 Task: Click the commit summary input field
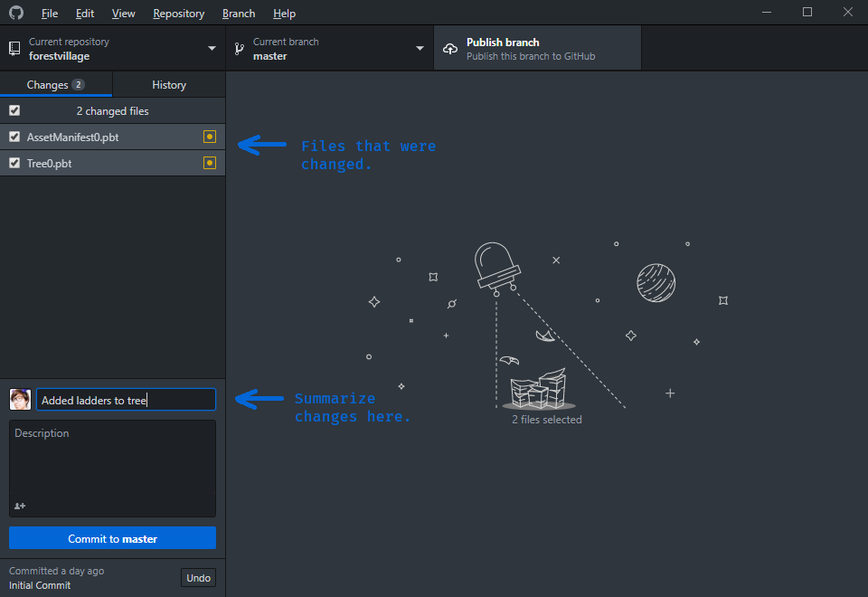[125, 400]
